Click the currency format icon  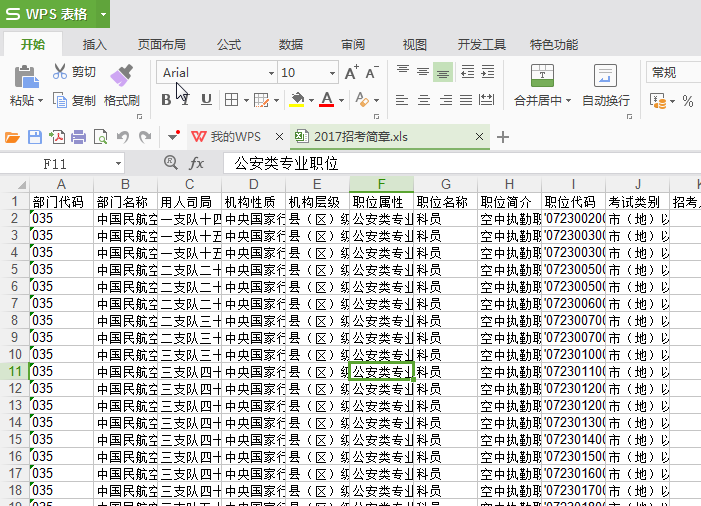(x=658, y=101)
